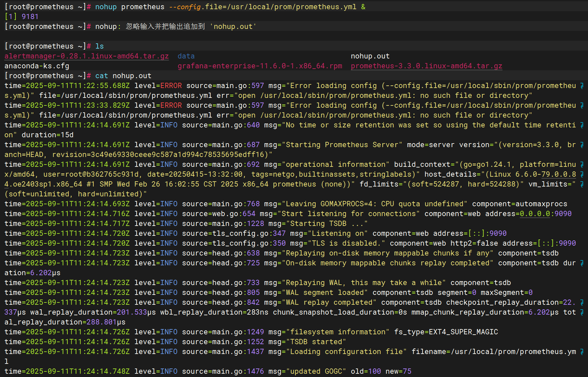Viewport: 588px width, 377px height.
Task: Select the 'mode=server' field
Action: point(431,145)
